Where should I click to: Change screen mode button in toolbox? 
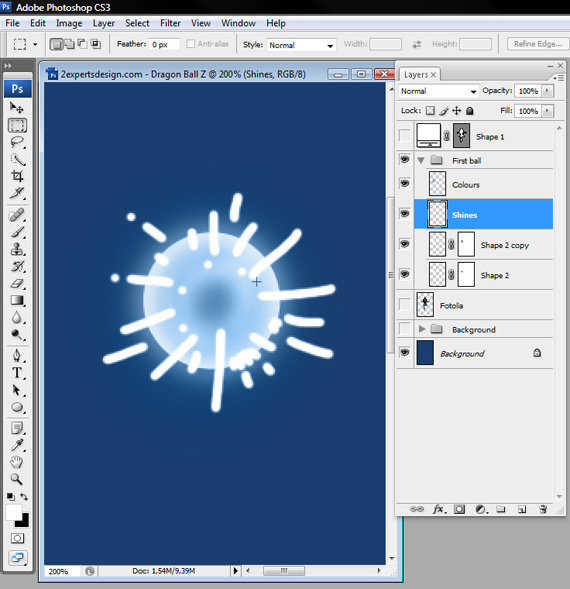(17, 558)
